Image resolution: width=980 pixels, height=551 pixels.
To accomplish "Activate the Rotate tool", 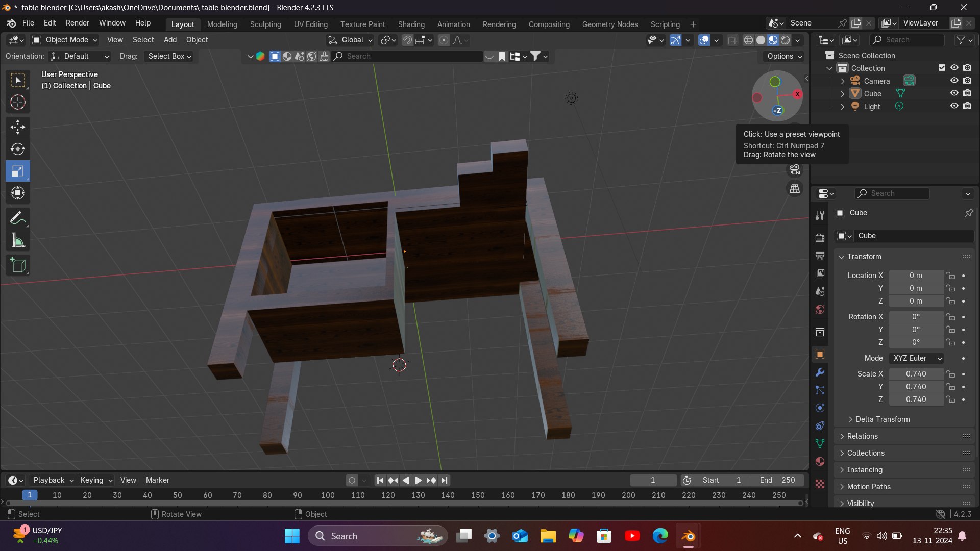I will pyautogui.click(x=18, y=149).
